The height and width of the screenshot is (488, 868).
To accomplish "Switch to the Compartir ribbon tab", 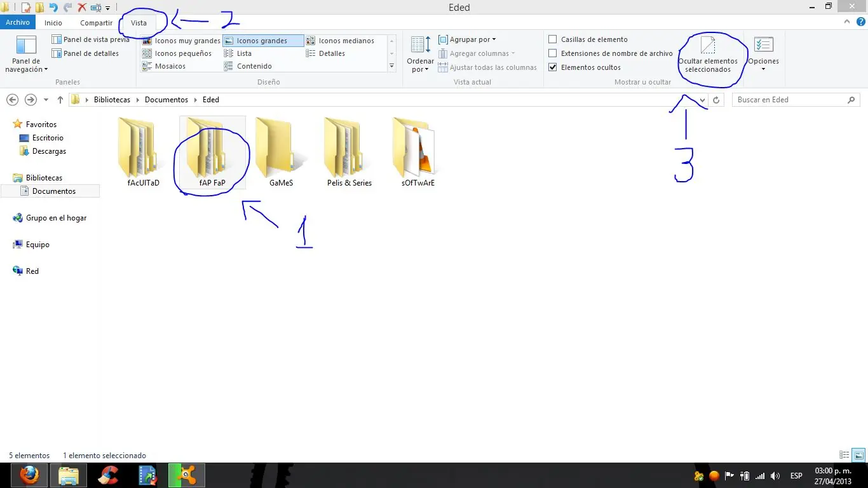I will [96, 23].
